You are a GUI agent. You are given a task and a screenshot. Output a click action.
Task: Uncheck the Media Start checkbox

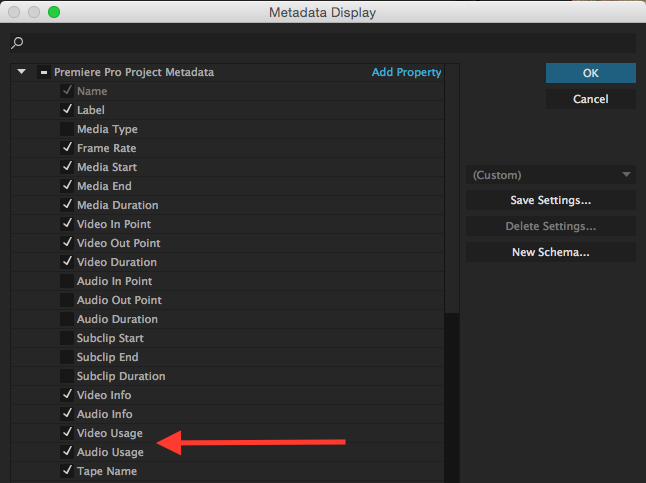(67, 166)
